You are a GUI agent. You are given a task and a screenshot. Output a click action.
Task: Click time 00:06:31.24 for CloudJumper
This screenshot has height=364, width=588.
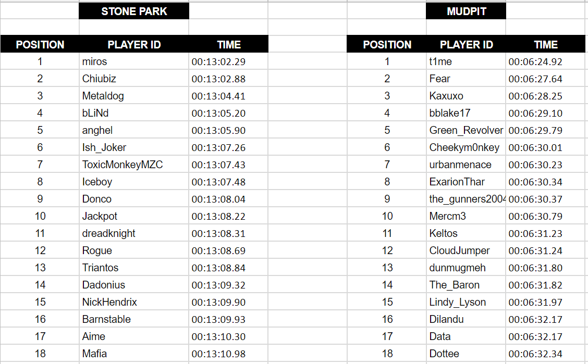pos(545,250)
